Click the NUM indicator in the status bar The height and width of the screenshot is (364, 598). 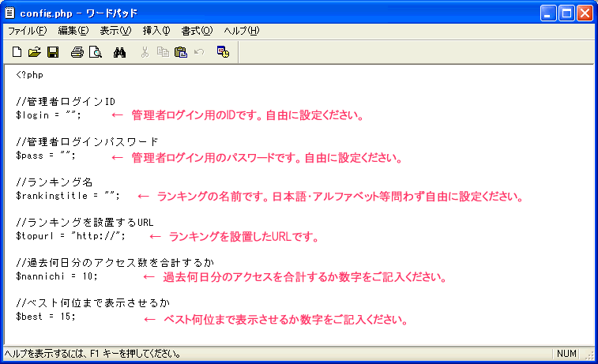tap(566, 354)
